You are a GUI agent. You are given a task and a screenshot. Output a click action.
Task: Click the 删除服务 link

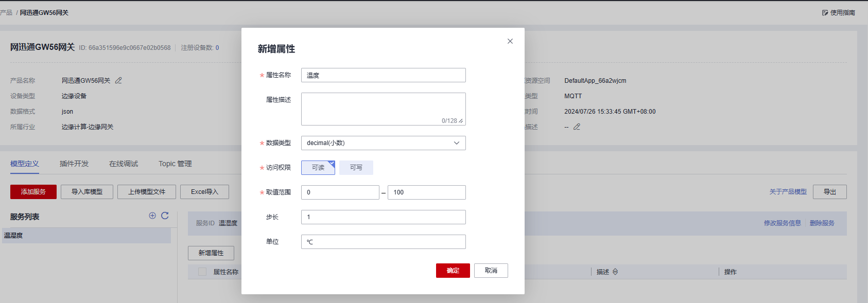(x=822, y=223)
